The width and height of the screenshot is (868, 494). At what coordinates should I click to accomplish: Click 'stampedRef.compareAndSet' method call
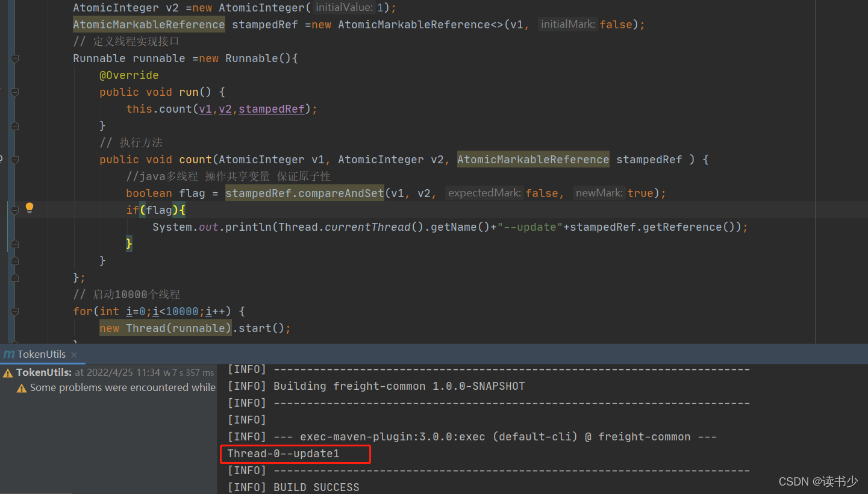click(305, 193)
